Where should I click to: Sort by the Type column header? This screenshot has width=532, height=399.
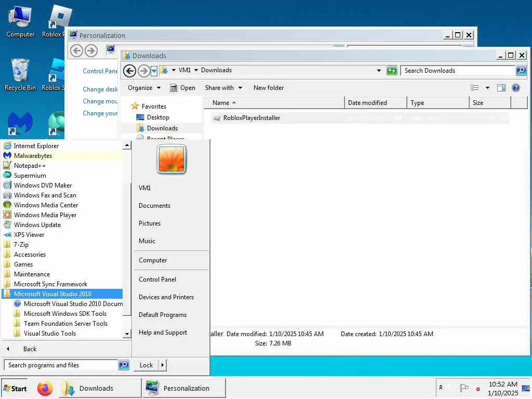[437, 102]
